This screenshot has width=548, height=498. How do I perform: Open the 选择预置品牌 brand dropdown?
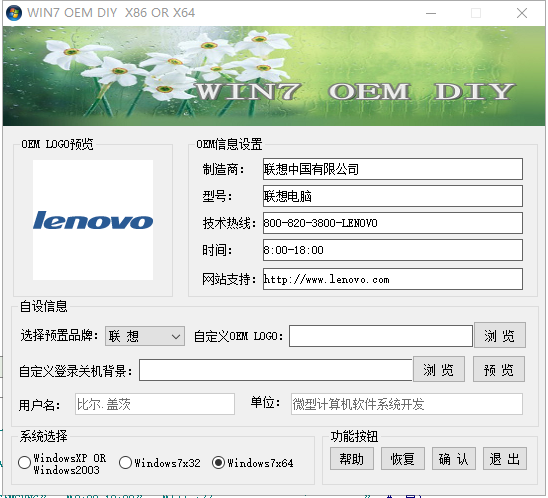click(x=145, y=336)
